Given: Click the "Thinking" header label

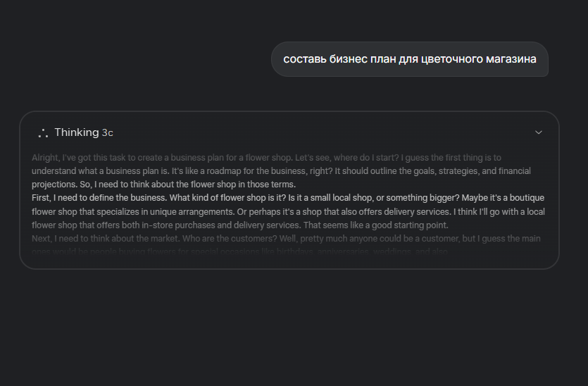Looking at the screenshot, I should [77, 132].
